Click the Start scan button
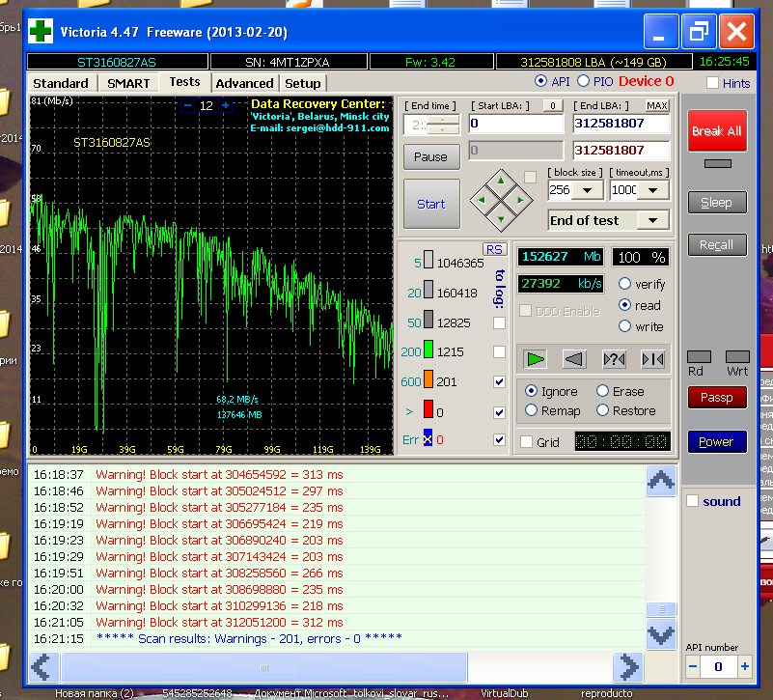This screenshot has width=773, height=700. click(431, 204)
